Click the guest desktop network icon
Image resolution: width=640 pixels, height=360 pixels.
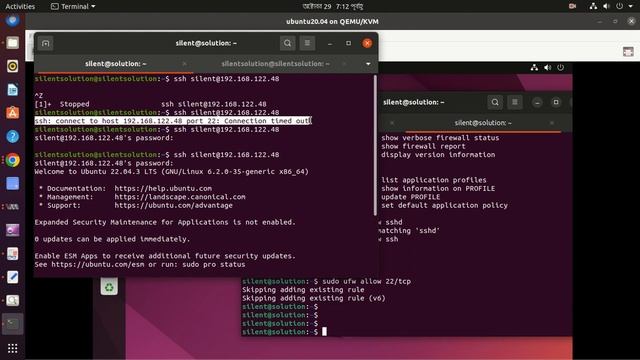coord(534,68)
